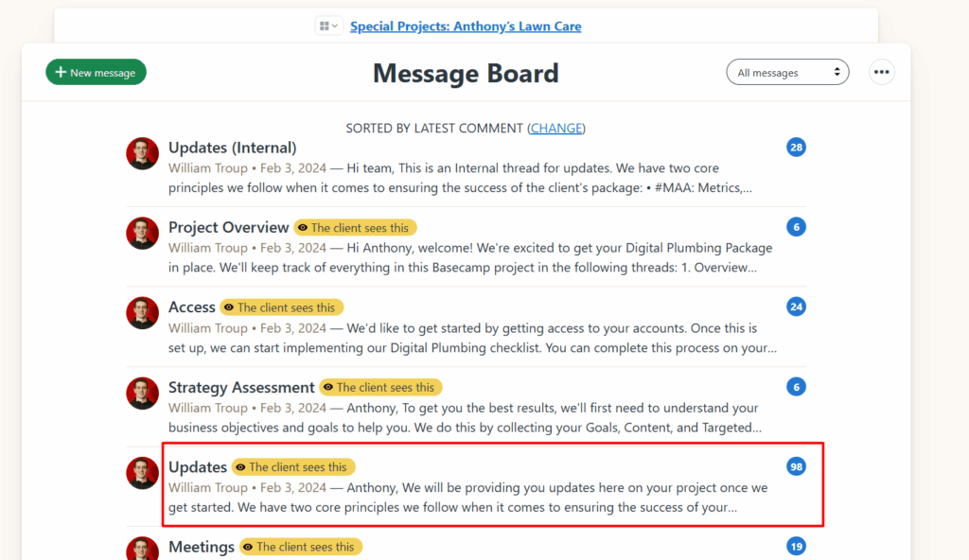Open the 98 comments badge on Updates

[x=796, y=466]
